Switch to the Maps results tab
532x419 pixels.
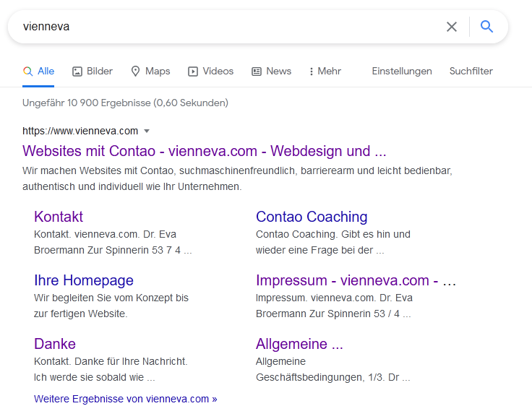[150, 72]
